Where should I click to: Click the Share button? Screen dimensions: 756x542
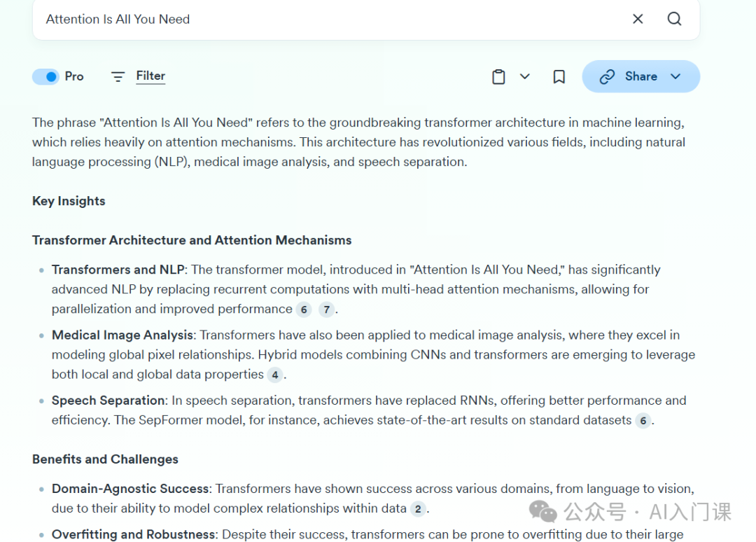pyautogui.click(x=640, y=76)
